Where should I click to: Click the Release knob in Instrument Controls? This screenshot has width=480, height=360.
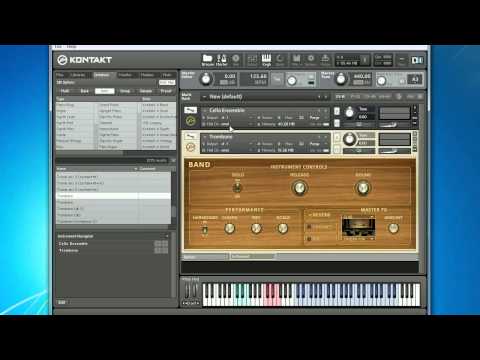pos(299,188)
